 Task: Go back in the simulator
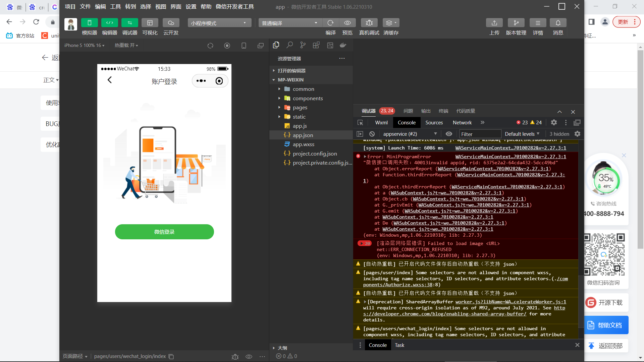click(110, 80)
